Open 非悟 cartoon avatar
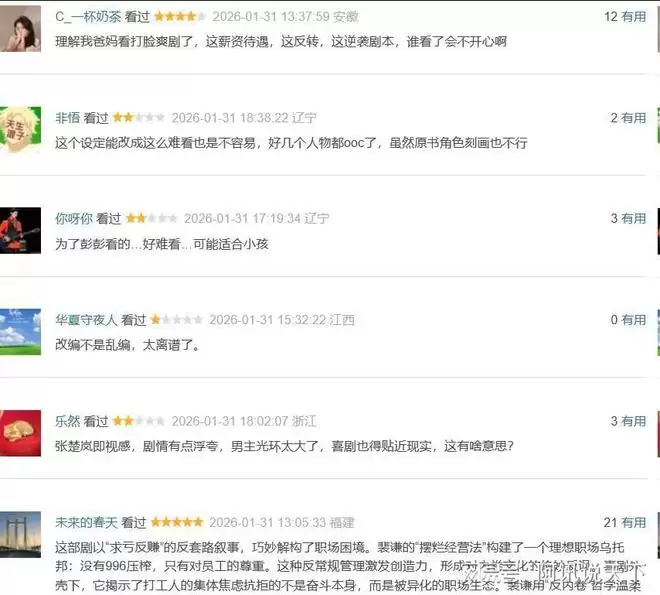 pyautogui.click(x=20, y=129)
